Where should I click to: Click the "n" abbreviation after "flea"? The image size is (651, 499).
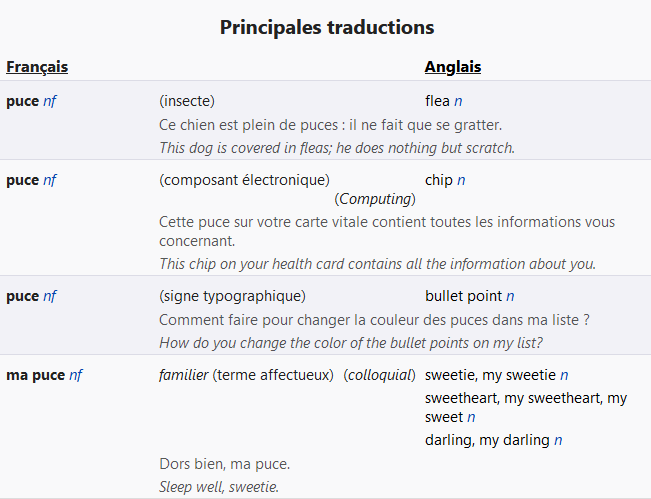pos(458,101)
